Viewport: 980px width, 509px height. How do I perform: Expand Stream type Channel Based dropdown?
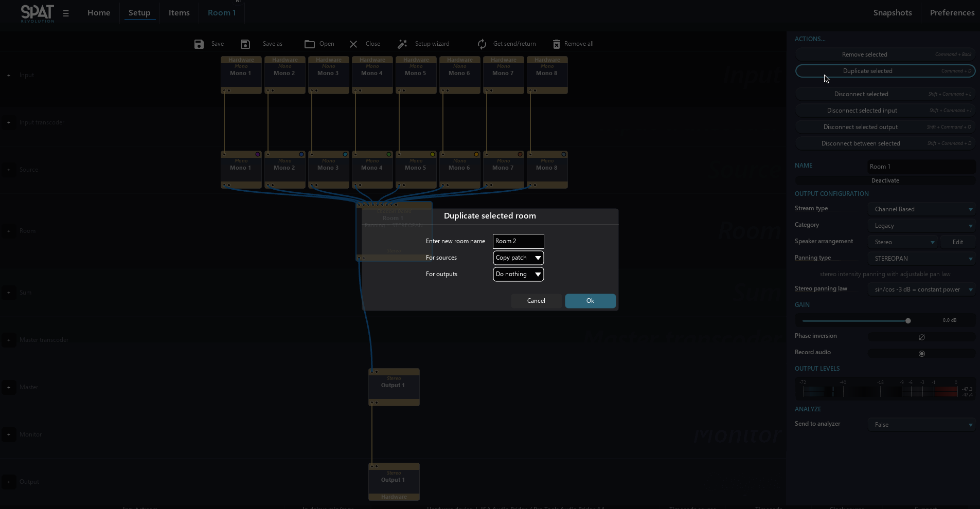click(x=921, y=209)
